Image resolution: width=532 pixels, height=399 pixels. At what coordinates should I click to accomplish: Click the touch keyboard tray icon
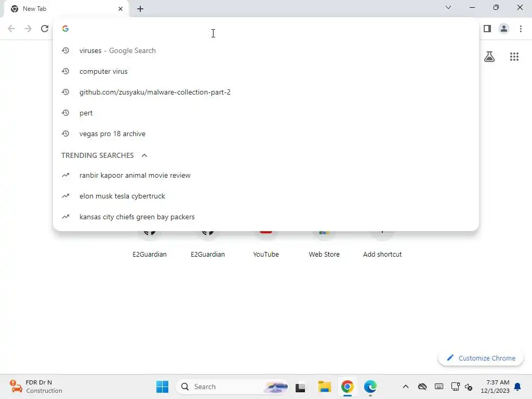(x=438, y=387)
